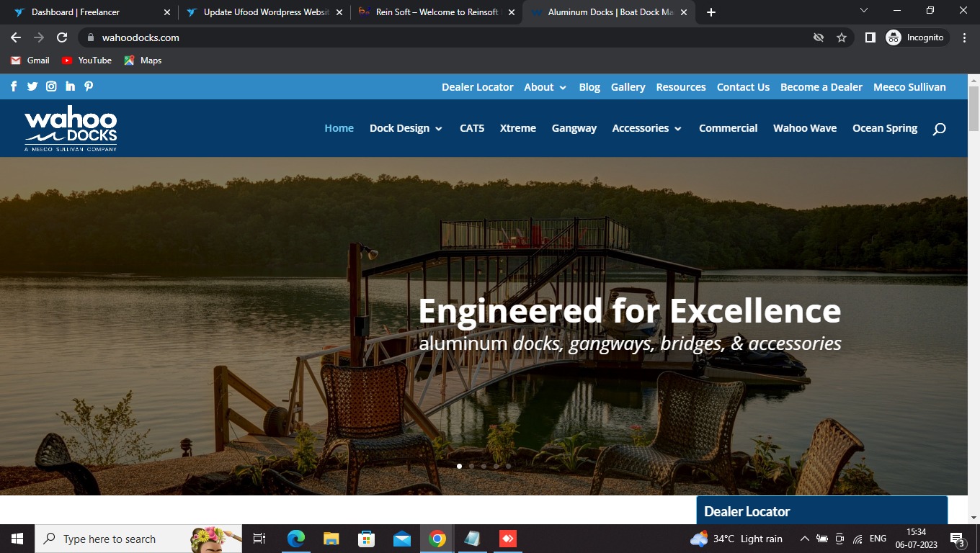Close the Rein Soft tab
This screenshot has width=980, height=553.
tap(512, 12)
